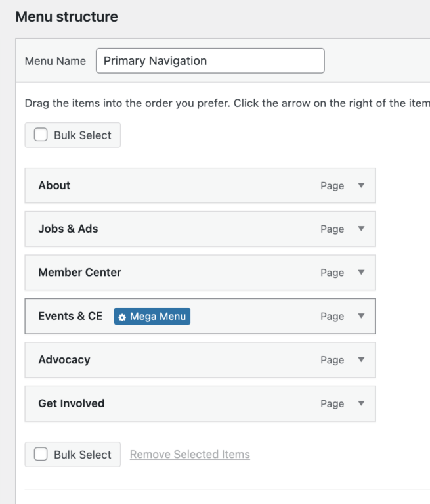Select the Advocacy menu item bar
This screenshot has height=504, width=430.
[200, 360]
